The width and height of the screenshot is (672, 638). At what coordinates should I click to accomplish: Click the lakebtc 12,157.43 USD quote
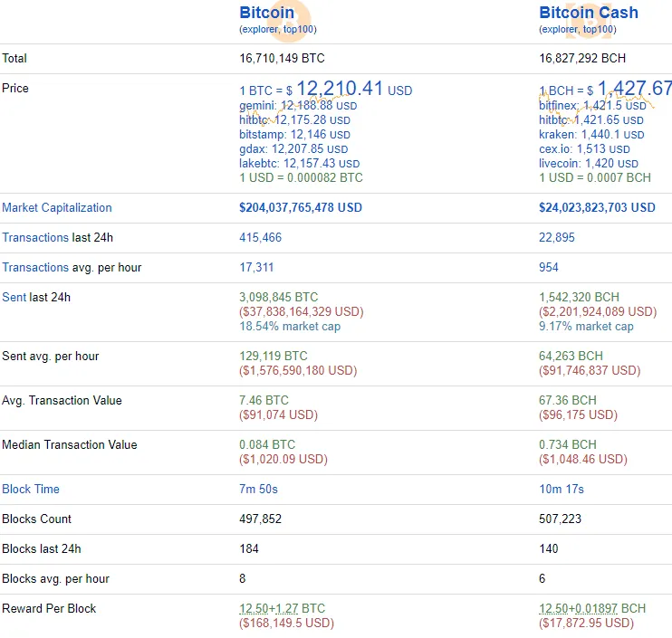tap(299, 164)
